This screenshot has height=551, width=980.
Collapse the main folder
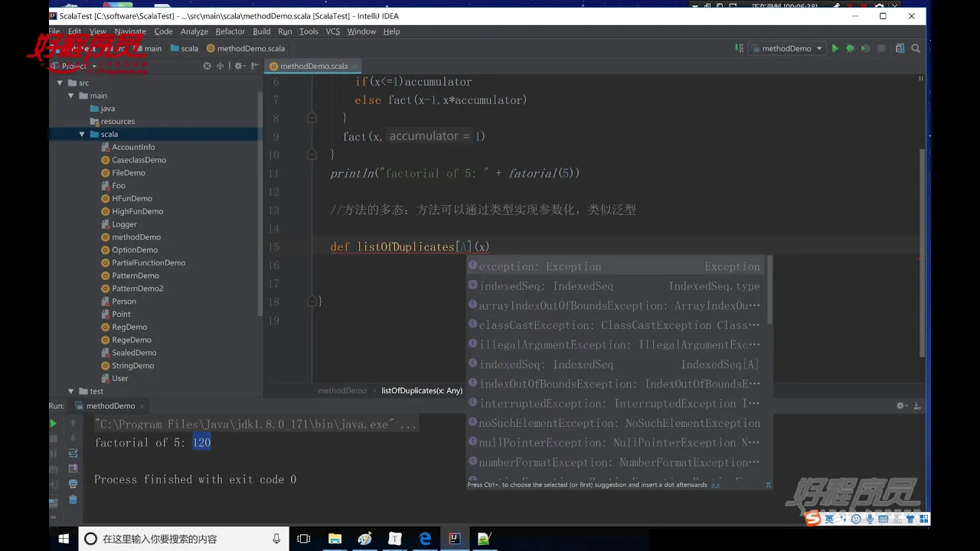70,96
